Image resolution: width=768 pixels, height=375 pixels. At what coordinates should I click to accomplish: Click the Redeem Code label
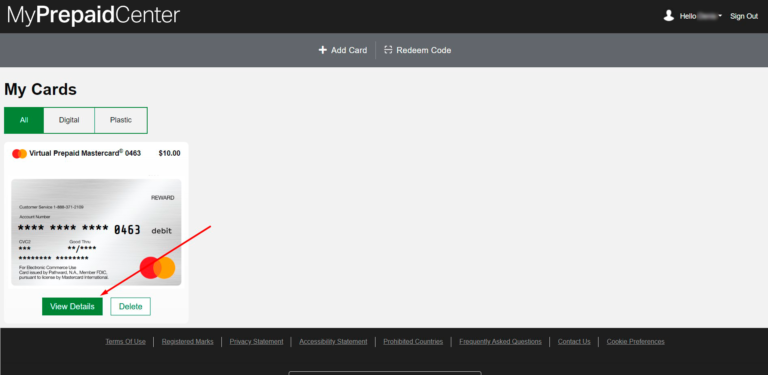tap(424, 50)
